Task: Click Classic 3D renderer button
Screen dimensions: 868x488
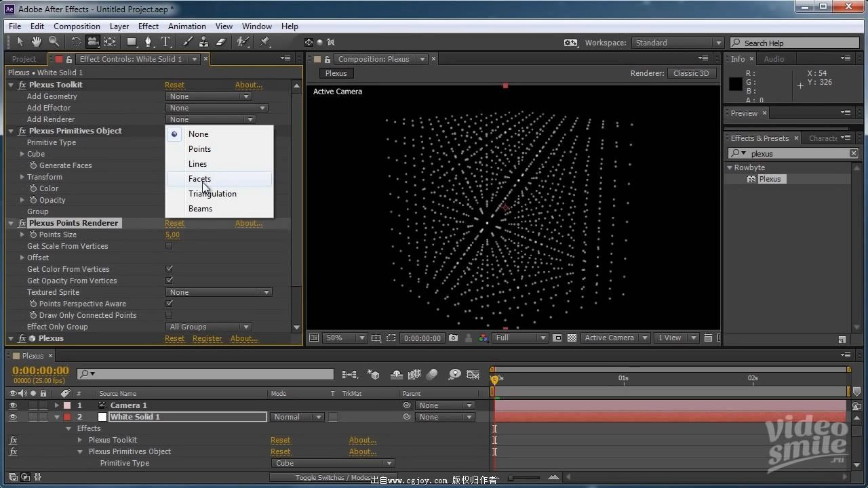Action: click(691, 73)
